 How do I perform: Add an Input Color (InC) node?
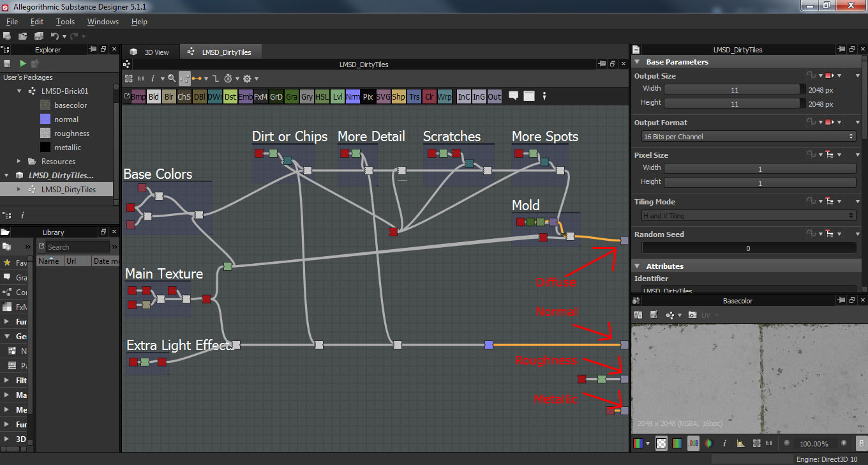pos(464,96)
